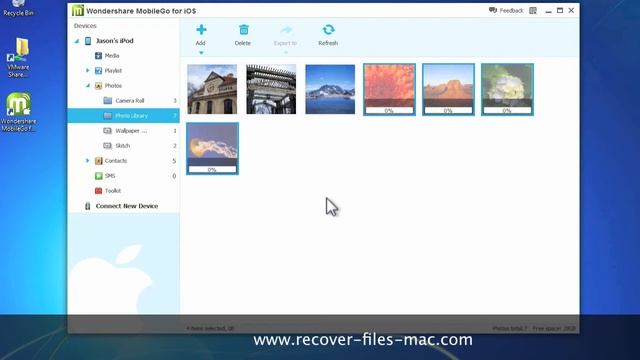
Task: Select the black-and-white gate photo
Action: (x=271, y=89)
